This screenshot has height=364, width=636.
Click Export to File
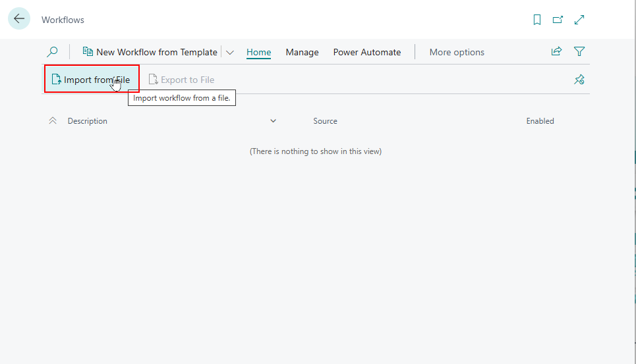182,80
